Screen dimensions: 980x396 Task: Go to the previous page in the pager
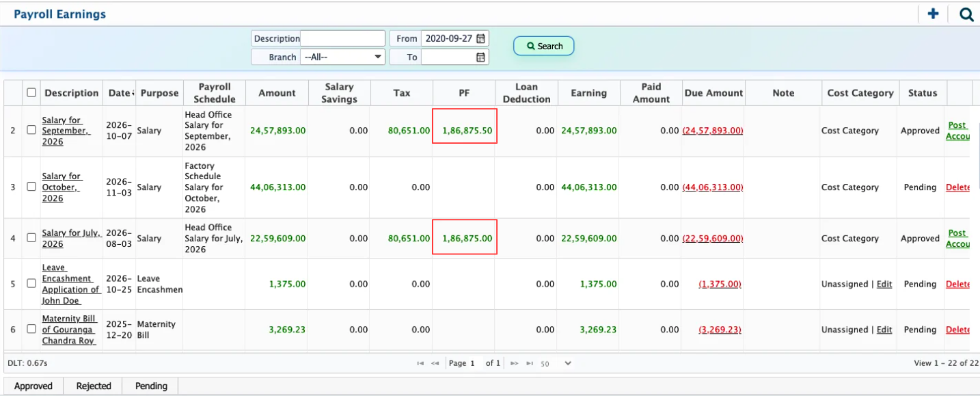(435, 363)
